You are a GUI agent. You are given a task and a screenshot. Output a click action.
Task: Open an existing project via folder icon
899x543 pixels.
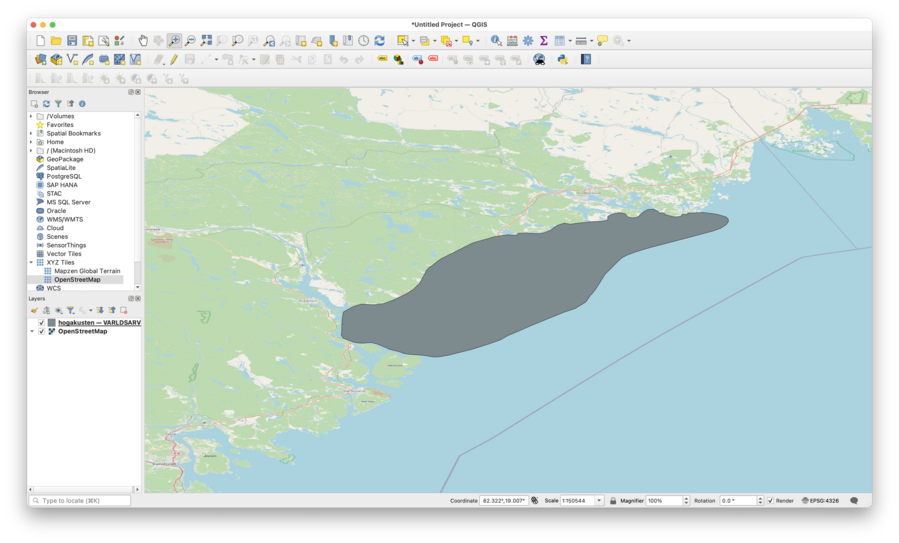[x=56, y=41]
